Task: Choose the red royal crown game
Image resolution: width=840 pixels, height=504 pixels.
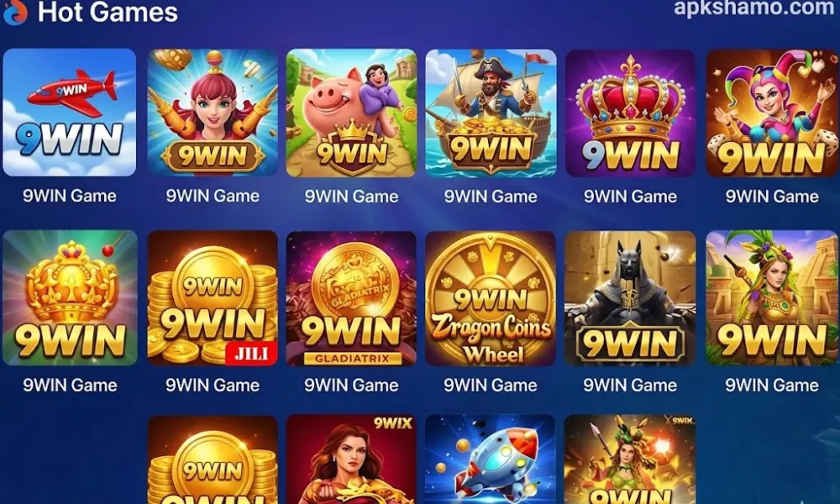Action: point(631,113)
